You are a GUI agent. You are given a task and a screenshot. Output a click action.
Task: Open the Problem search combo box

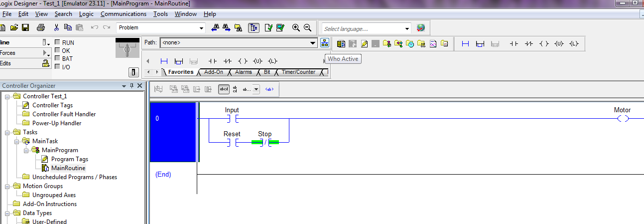pyautogui.click(x=160, y=27)
